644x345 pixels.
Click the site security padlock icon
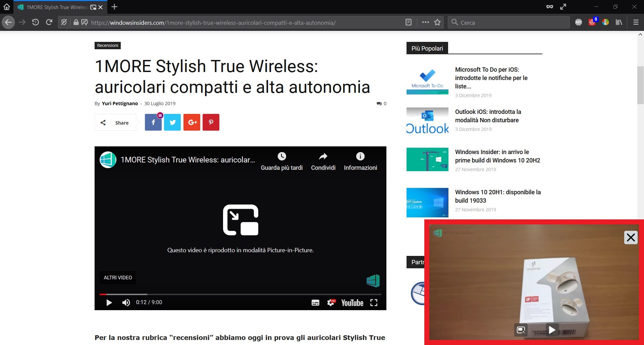point(76,22)
